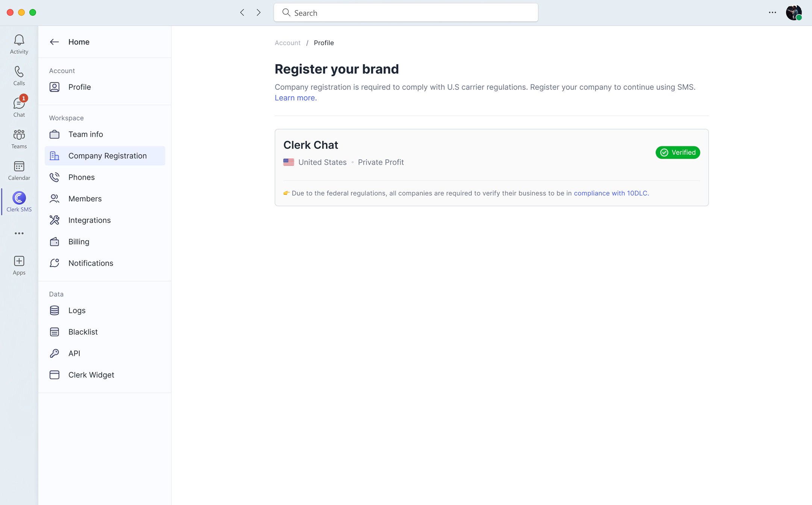
Task: Click the Workspace section label
Action: coord(66,118)
